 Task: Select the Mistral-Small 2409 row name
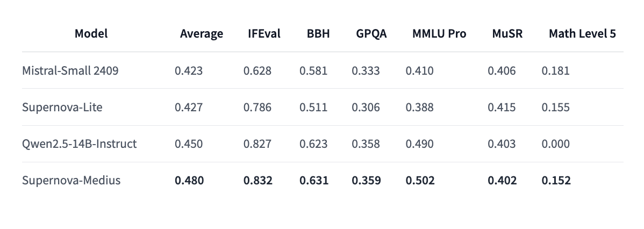70,70
